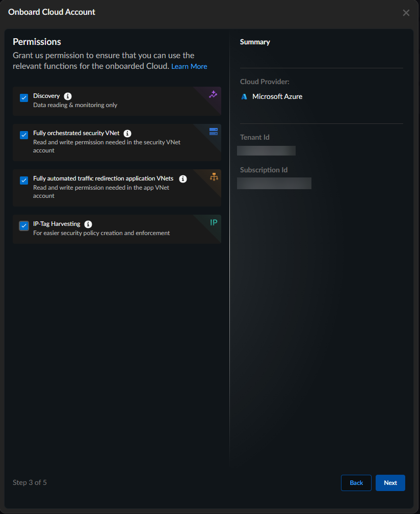Open the Learn More link
420x514 pixels.
(x=189, y=66)
